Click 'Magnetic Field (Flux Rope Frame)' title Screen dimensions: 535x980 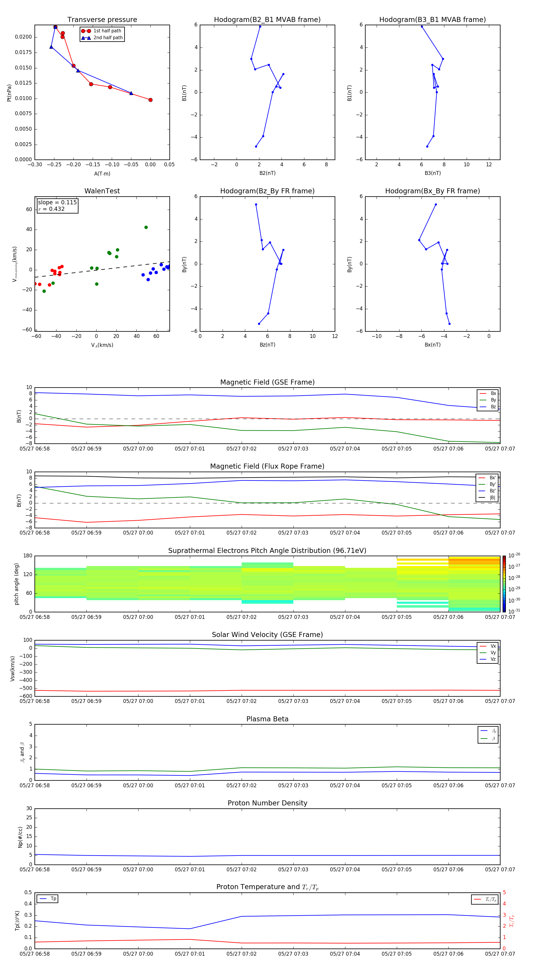267,467
